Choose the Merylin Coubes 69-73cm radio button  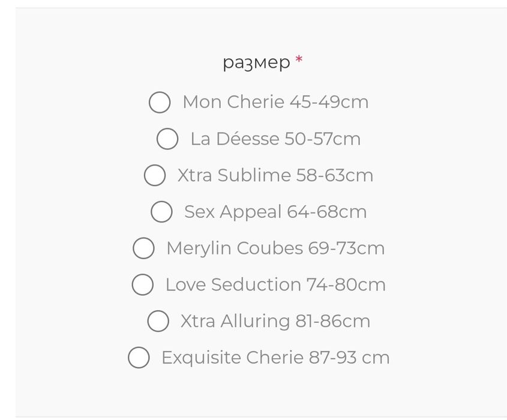point(143,248)
